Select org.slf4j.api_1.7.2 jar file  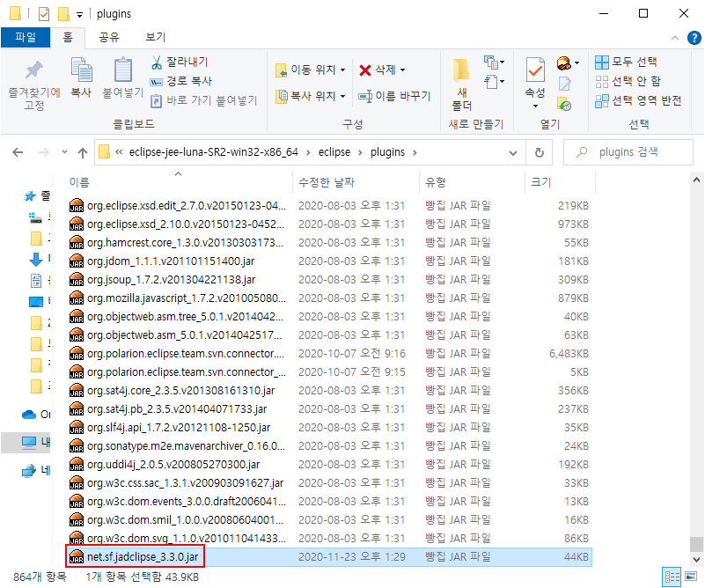click(330, 428)
